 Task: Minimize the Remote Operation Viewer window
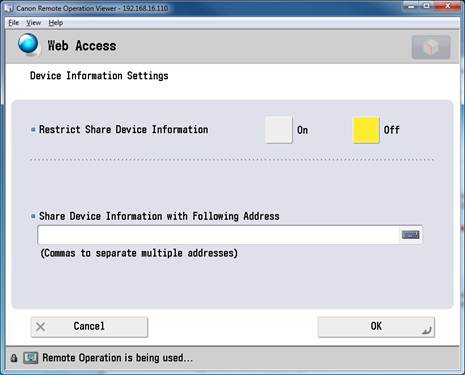[412, 6]
